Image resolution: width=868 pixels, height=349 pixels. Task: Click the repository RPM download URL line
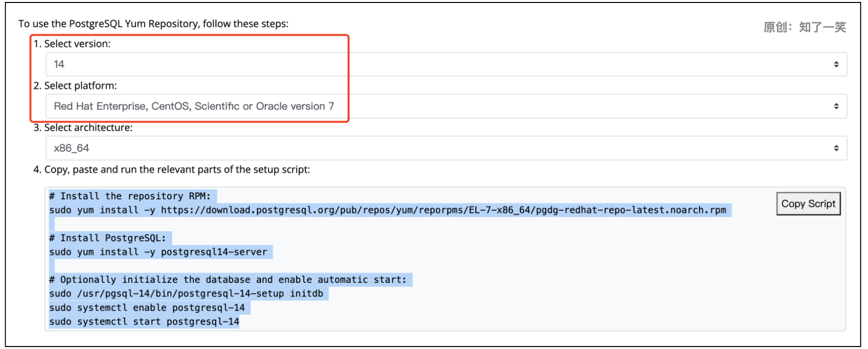point(388,210)
